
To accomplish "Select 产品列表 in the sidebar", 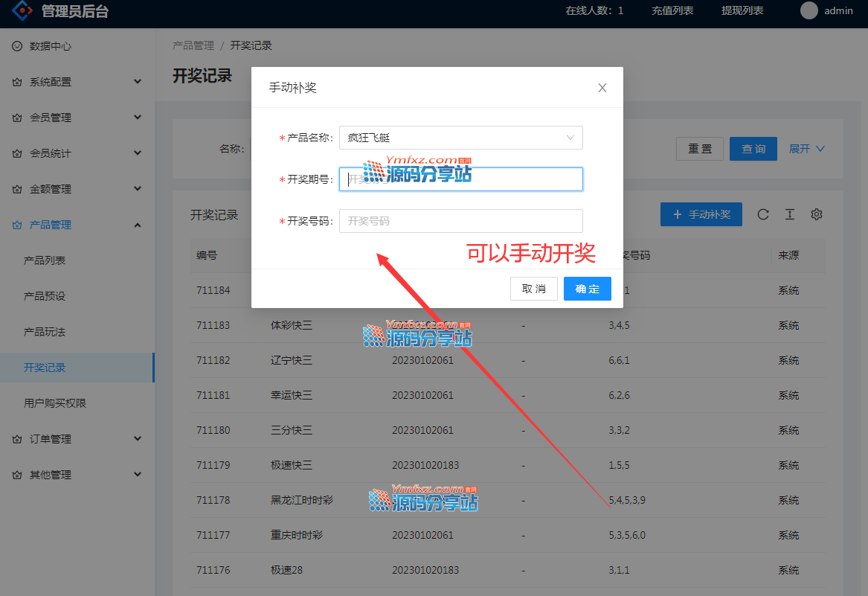I will point(45,260).
